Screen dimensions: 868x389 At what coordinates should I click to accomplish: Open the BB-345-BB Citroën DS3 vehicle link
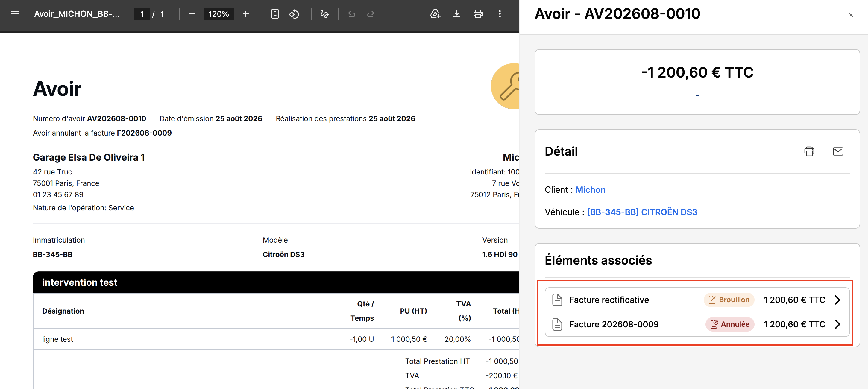[642, 212]
